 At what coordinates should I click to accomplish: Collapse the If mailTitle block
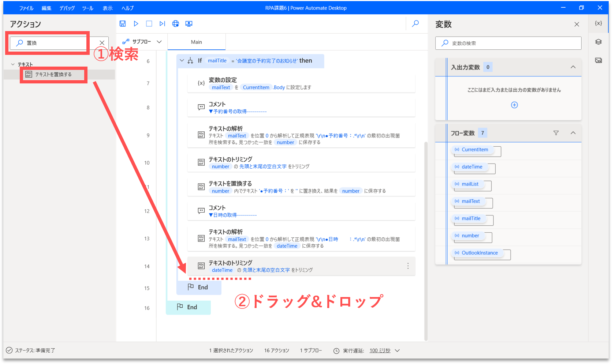point(182,61)
